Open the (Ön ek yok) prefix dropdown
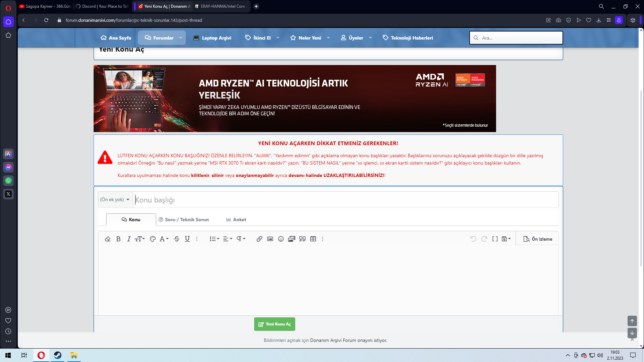644x362 pixels. 115,199
